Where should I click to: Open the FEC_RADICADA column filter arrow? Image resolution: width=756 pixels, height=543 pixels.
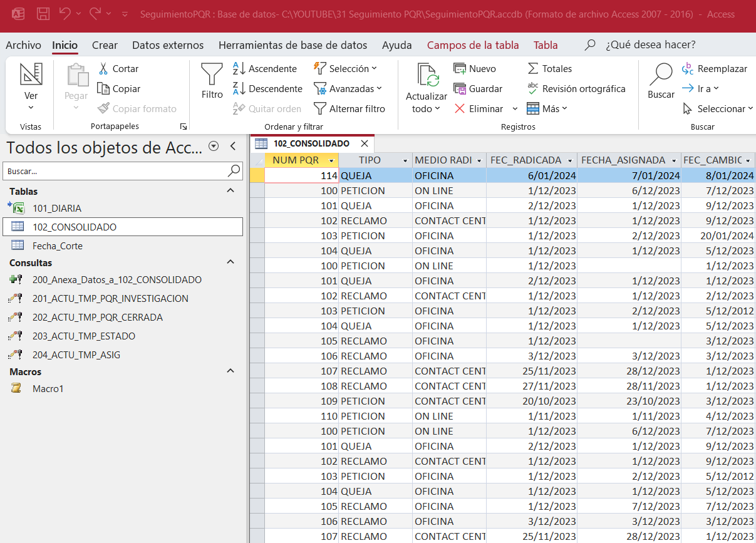(x=570, y=160)
